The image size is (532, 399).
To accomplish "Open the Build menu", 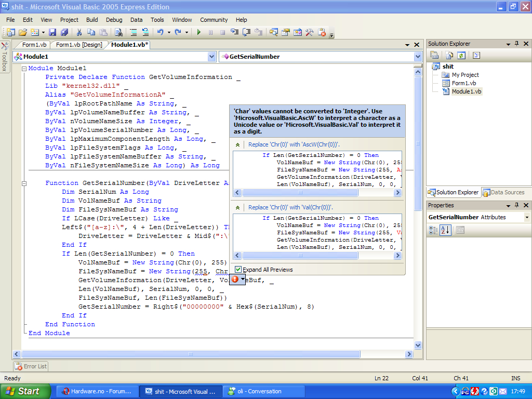I will [x=92, y=20].
